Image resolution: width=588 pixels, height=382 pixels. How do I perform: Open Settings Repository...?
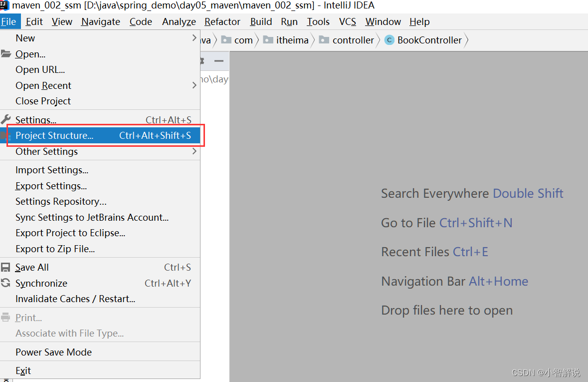100,201
